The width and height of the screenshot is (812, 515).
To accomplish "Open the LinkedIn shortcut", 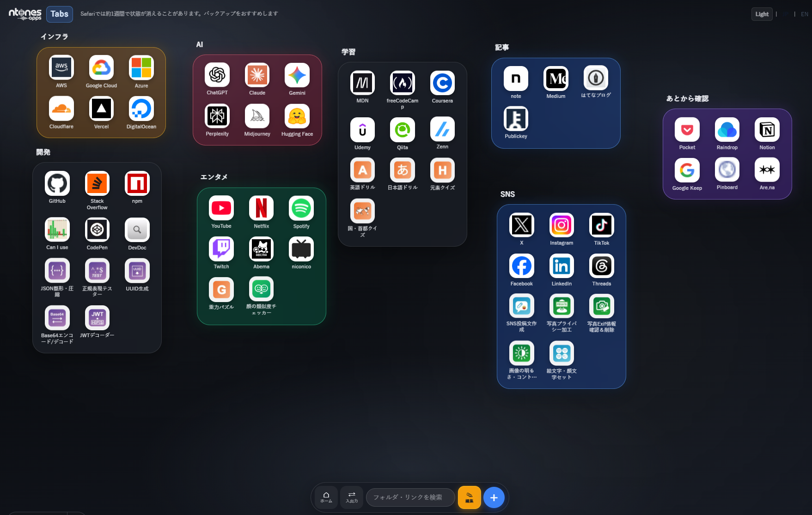I will coord(562,266).
